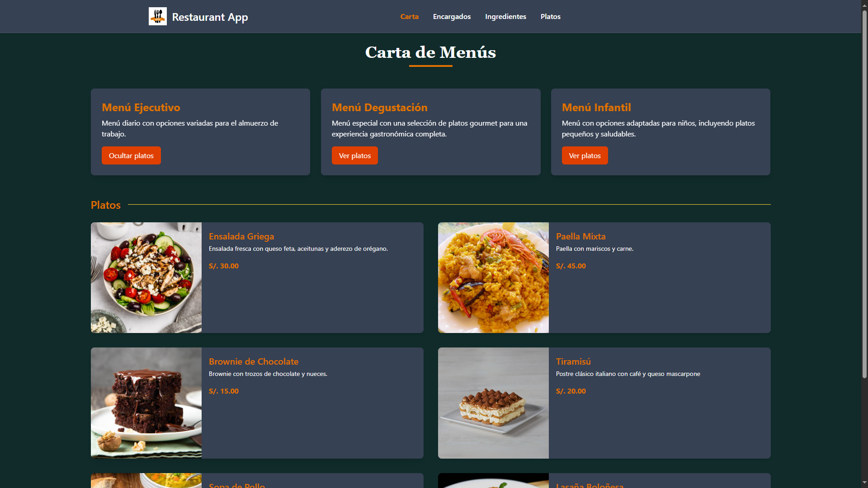Click Ver platos for Menú Degustación
The image size is (868, 488).
(x=354, y=155)
